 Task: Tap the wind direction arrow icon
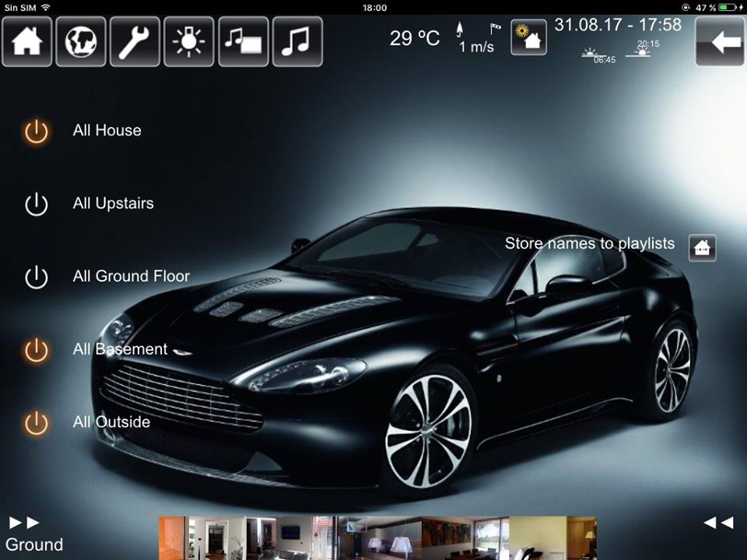coord(460,30)
